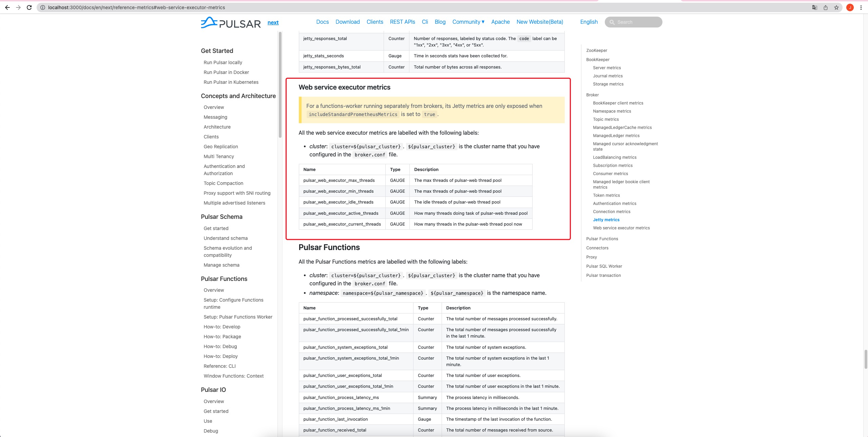Click the translate page icon
Screen dimensions: 868x437
(x=814, y=7)
